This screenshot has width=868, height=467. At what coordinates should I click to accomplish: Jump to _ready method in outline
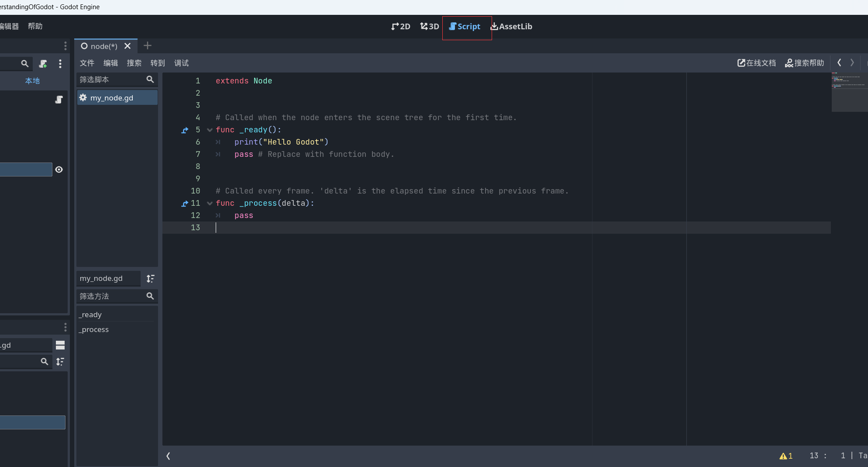[x=116, y=315]
